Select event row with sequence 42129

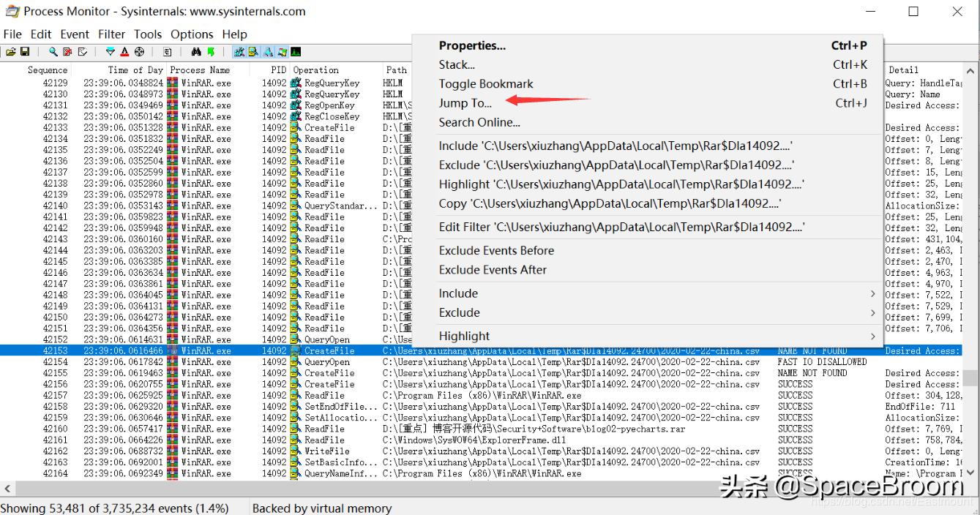click(x=482, y=83)
